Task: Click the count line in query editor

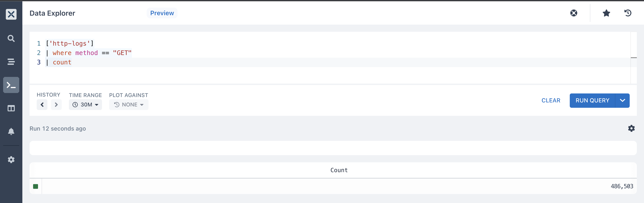Action: point(337,62)
